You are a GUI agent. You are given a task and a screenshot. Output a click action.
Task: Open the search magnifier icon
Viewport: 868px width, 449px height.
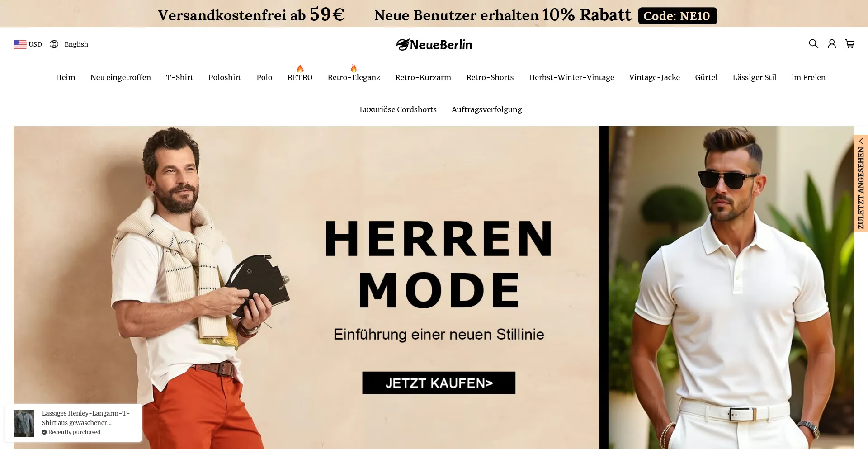813,44
